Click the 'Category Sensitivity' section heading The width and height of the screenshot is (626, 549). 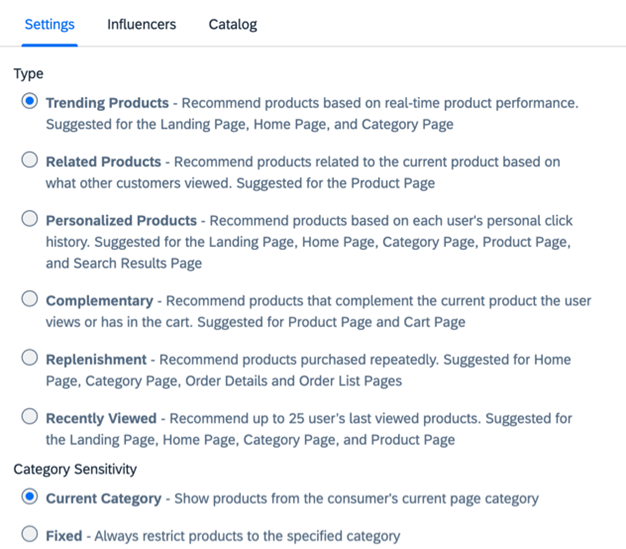(75, 469)
